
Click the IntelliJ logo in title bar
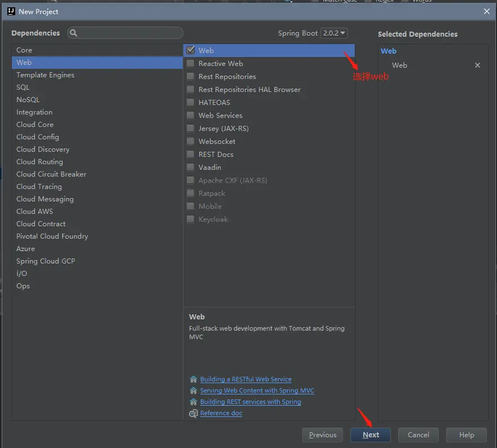tap(11, 11)
